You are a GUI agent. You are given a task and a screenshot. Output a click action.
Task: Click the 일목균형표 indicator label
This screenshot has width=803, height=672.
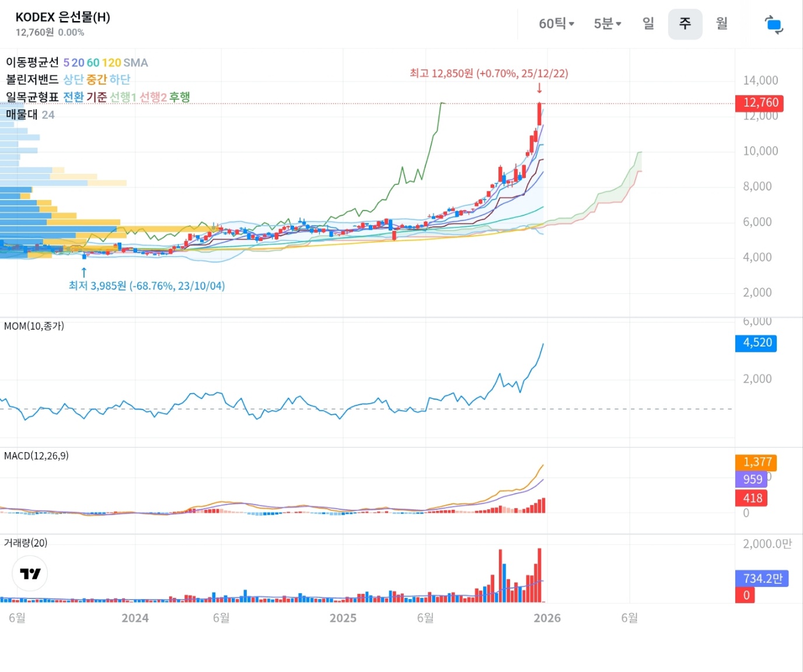click(33, 97)
